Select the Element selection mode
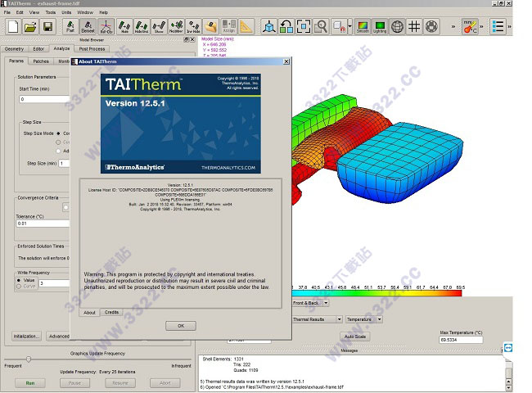The height and width of the screenshot is (393, 532). [88, 26]
